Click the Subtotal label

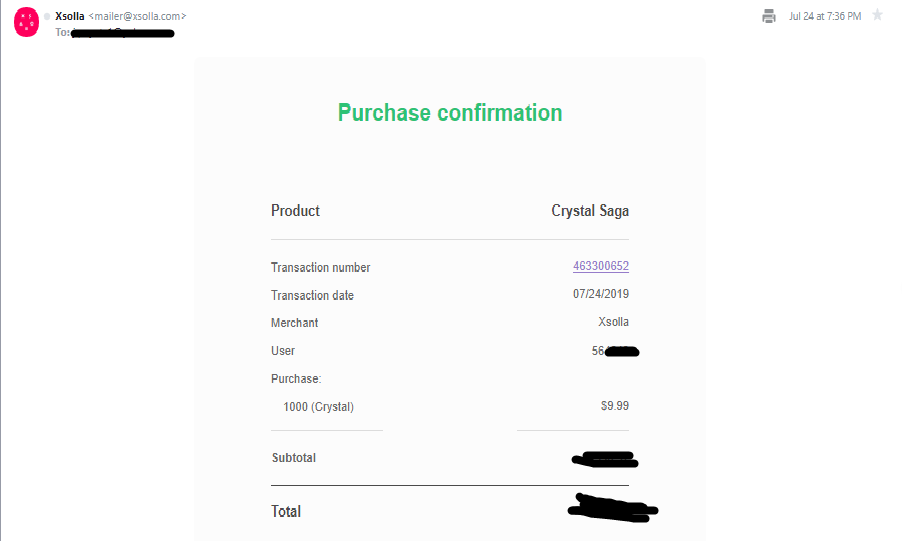tap(293, 458)
